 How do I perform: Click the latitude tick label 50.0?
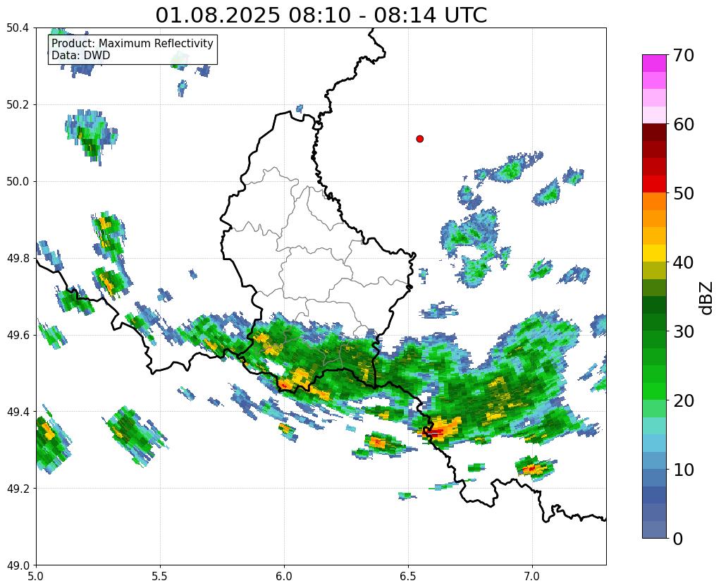coord(18,182)
